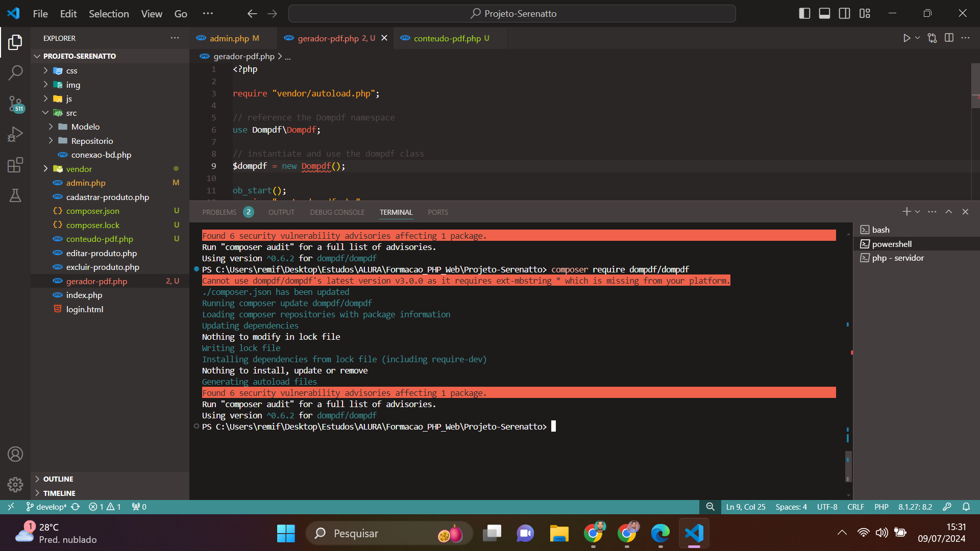Open the Accounts menu icon
980x551 pixels.
pyautogui.click(x=15, y=454)
